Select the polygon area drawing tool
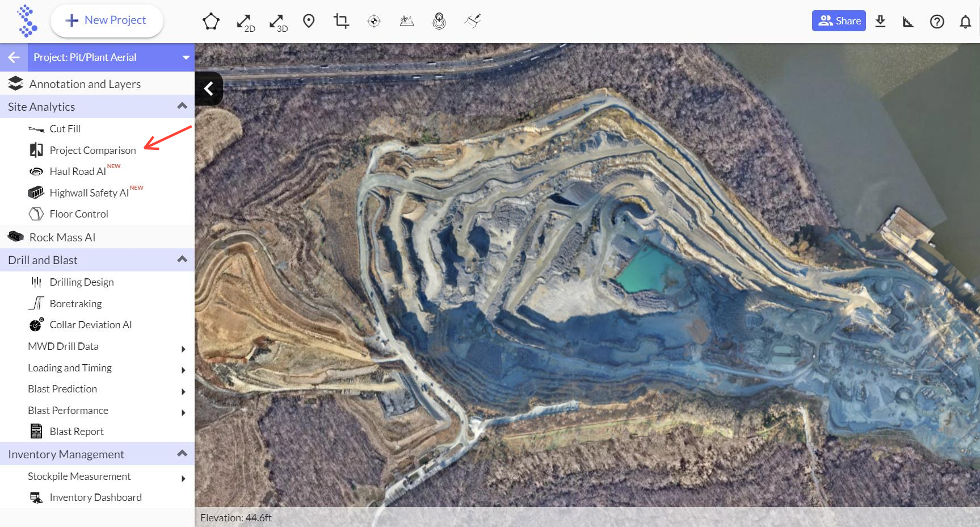The image size is (980, 527). pos(211,22)
